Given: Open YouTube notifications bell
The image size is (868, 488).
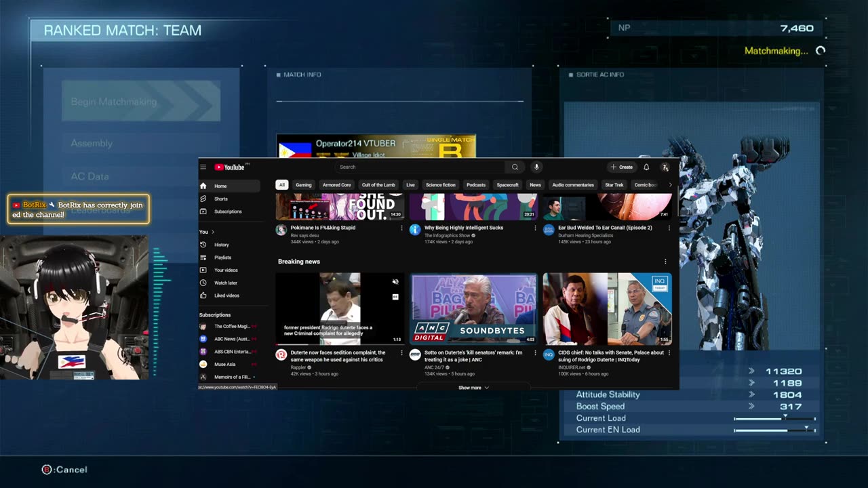Looking at the screenshot, I should (646, 167).
